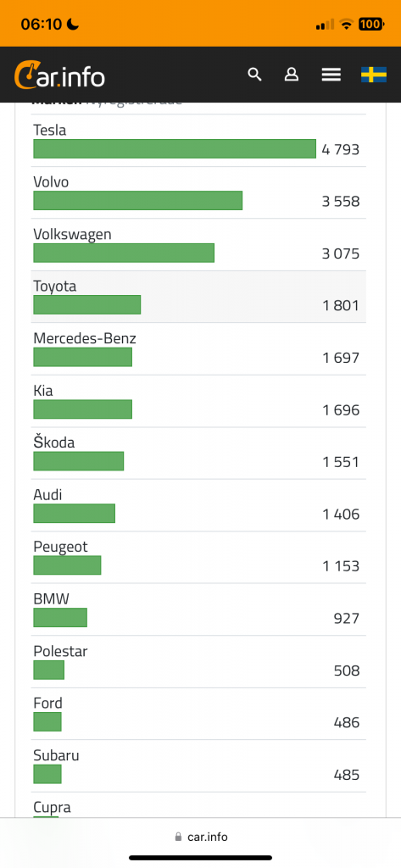
Task: Tap the car.info address bar
Action: coord(200,837)
